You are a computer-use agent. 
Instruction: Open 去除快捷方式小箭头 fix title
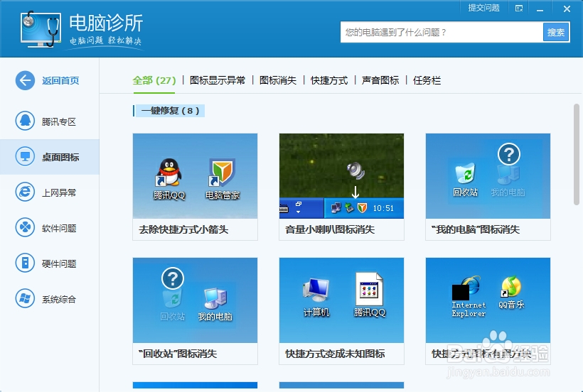tap(183, 229)
